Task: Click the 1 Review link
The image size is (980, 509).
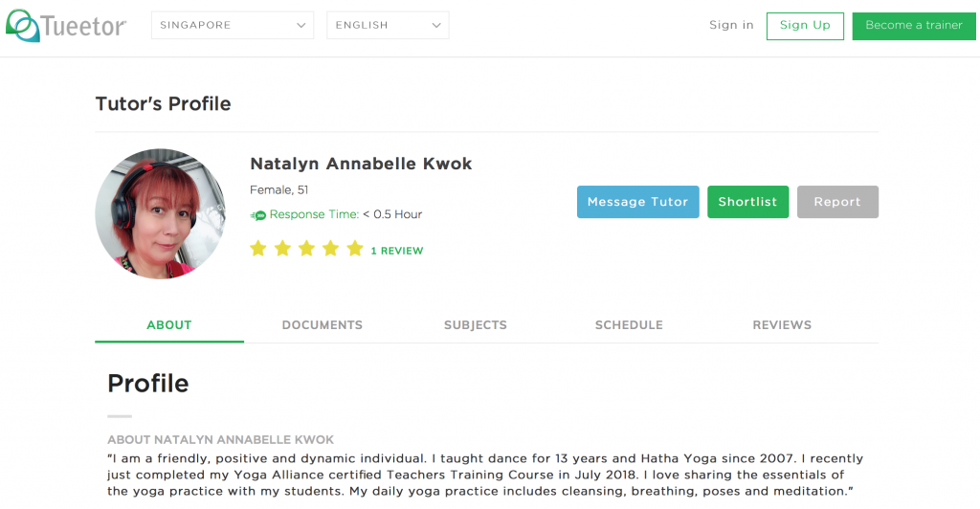Action: pyautogui.click(x=397, y=251)
